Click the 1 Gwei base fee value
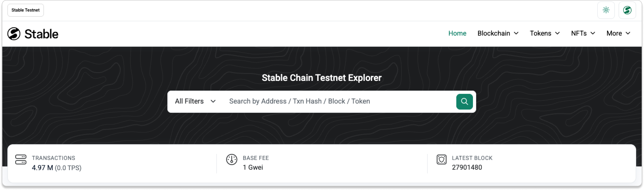Screen dimensions: 644x190 253,168
